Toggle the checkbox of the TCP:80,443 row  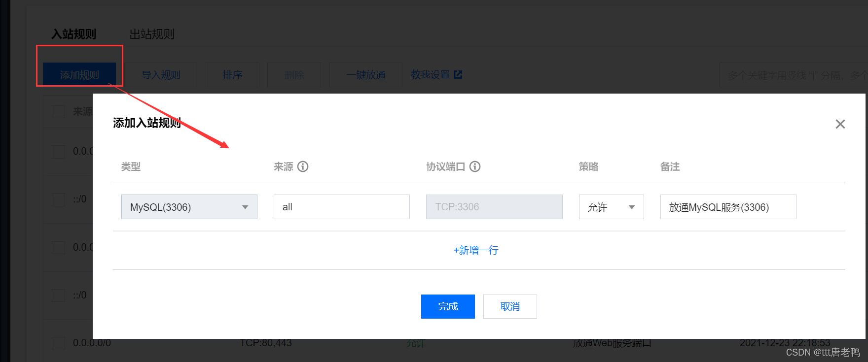pyautogui.click(x=59, y=343)
